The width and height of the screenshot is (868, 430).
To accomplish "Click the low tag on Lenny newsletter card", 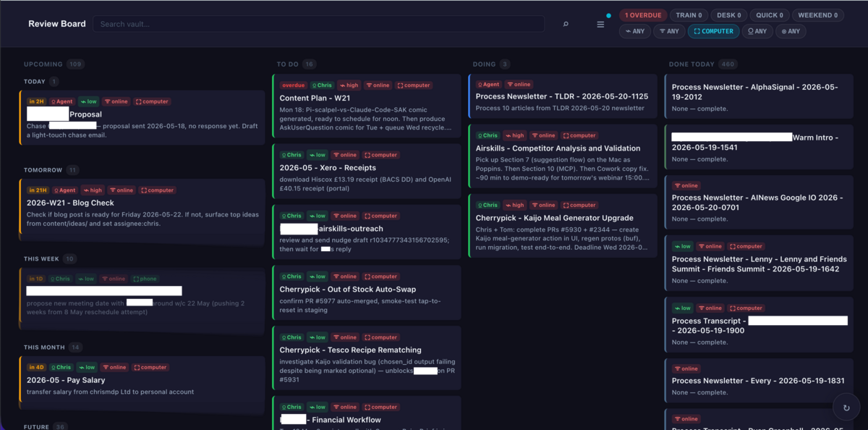I will pos(683,247).
